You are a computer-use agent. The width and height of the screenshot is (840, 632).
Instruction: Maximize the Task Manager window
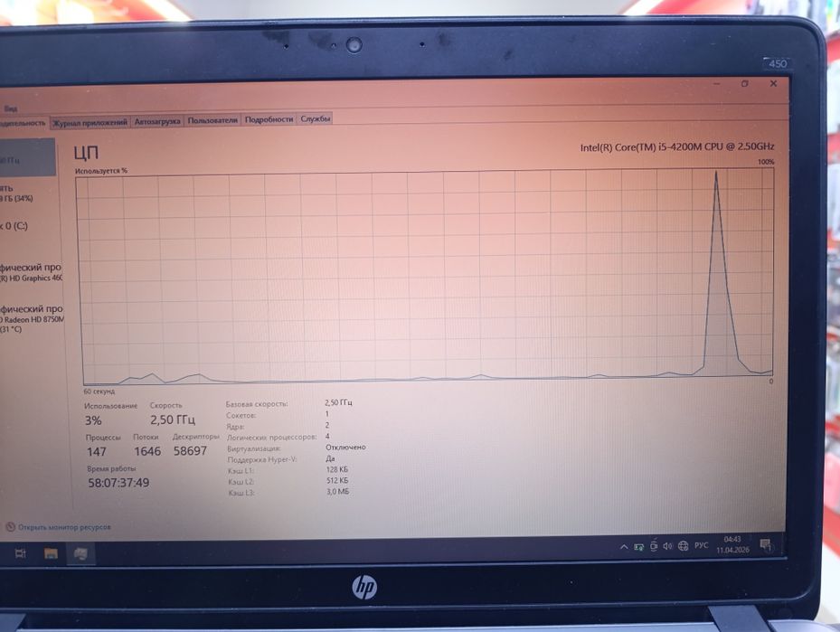point(745,83)
